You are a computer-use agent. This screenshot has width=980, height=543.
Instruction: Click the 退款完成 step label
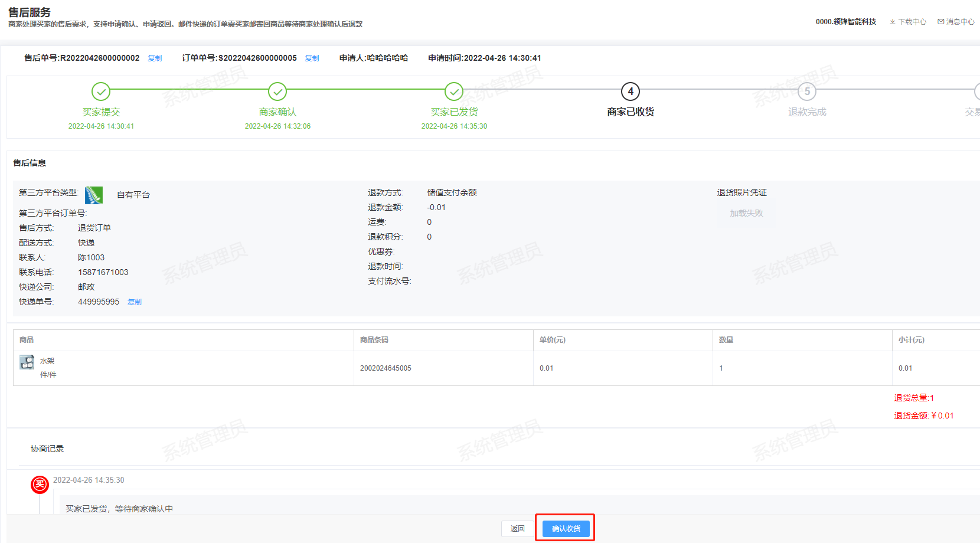[x=807, y=112]
